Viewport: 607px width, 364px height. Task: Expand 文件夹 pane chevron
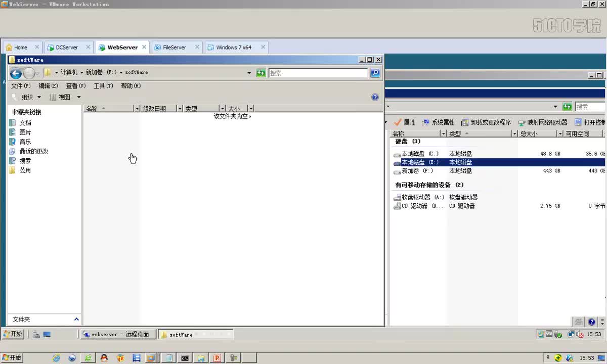pos(76,320)
